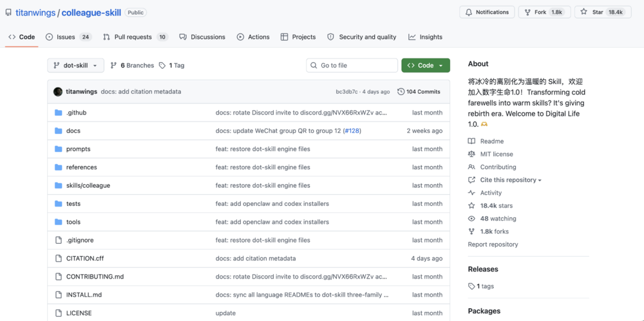Click the Activity pulse icon
The height and width of the screenshot is (321, 644).
[471, 193]
